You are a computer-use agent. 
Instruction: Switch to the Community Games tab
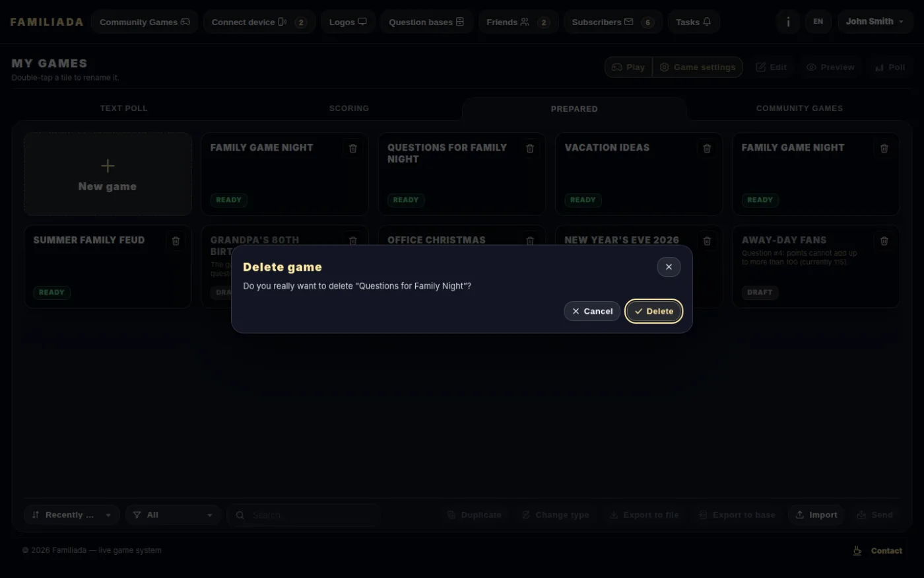[x=799, y=108]
